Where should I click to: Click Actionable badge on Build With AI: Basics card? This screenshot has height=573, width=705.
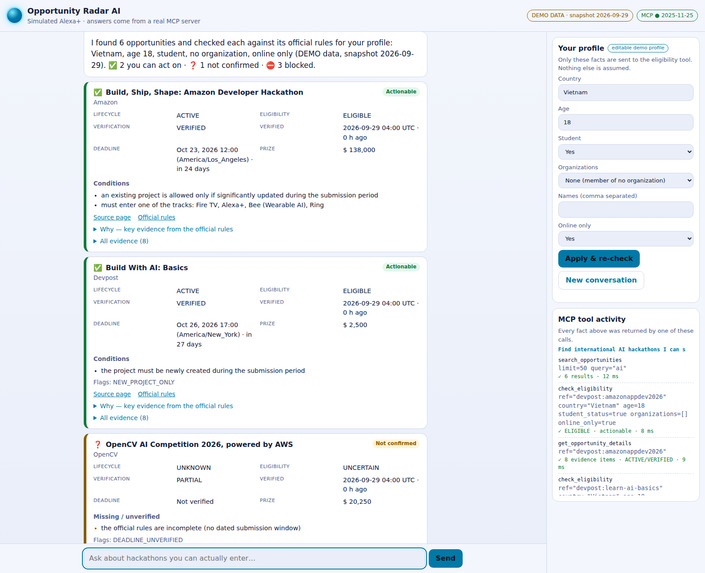pyautogui.click(x=401, y=267)
